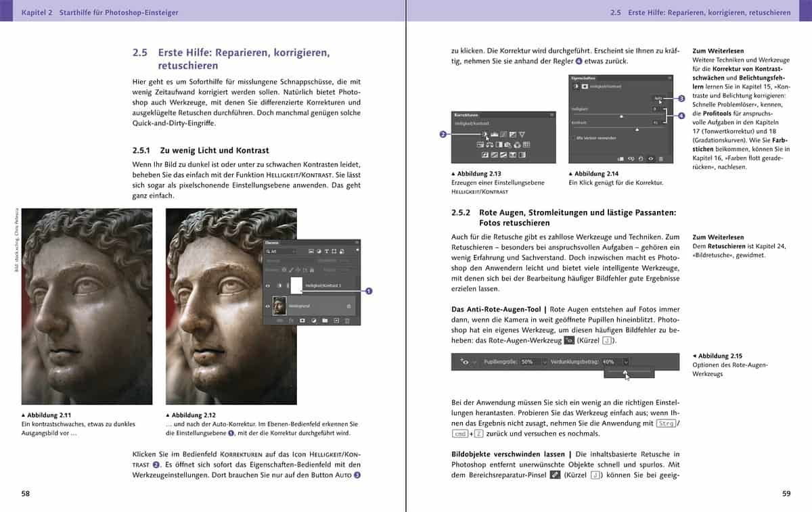The image size is (812, 512).
Task: Select the Umkehren (Invert) adjustment icon
Action: click(x=485, y=155)
